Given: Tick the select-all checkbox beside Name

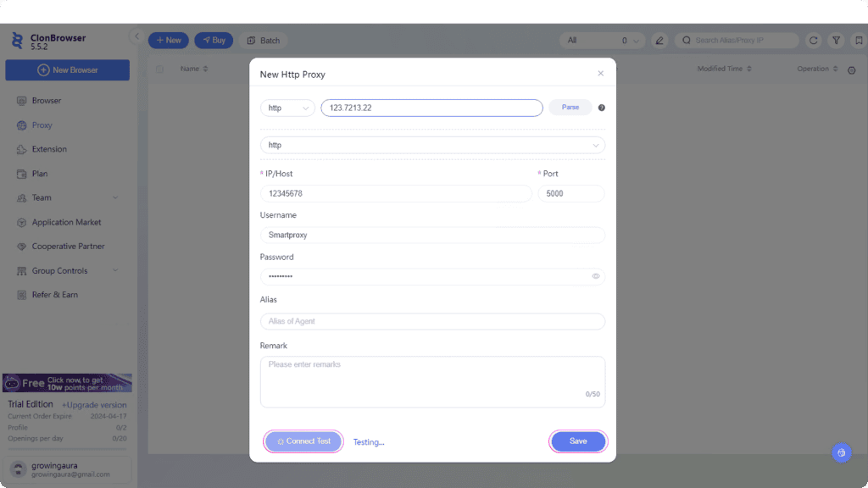Looking at the screenshot, I should (x=159, y=69).
